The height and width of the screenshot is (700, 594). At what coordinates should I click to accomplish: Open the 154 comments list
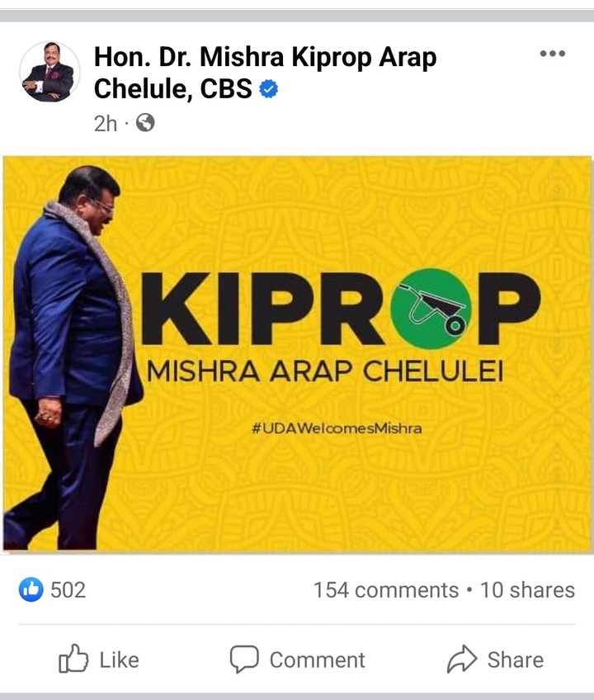click(386, 589)
